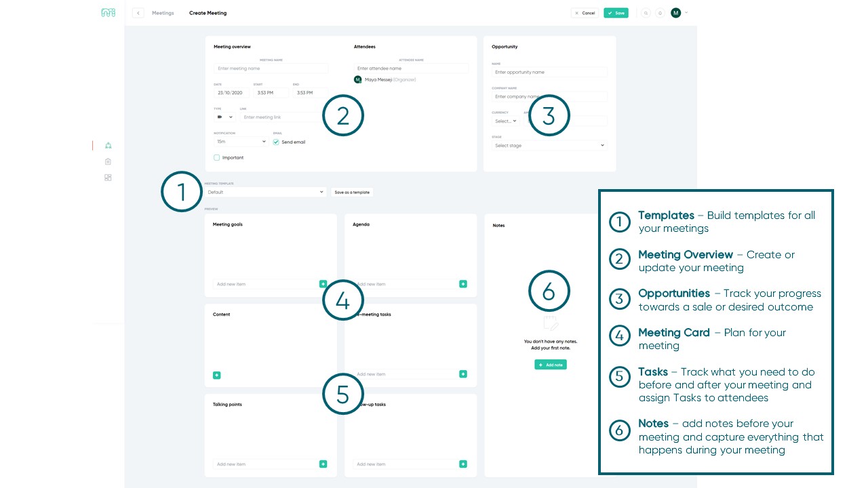The image size is (868, 488).
Task: Go to Meetings breadcrumb
Action: [x=163, y=13]
